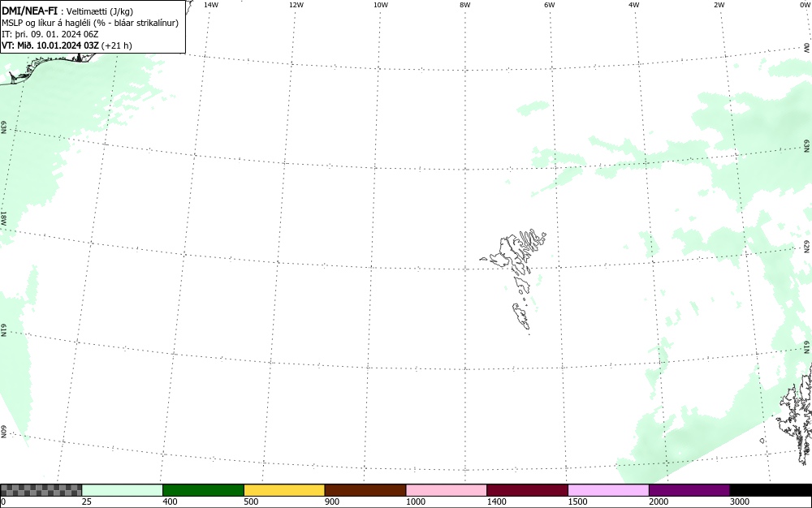Click the VT: Mið. 10.01.2024 03Z line

[67, 45]
